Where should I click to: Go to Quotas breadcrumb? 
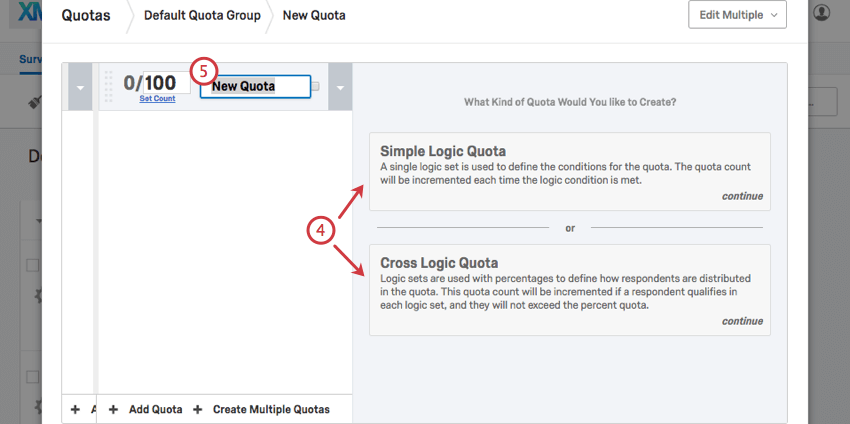click(86, 15)
